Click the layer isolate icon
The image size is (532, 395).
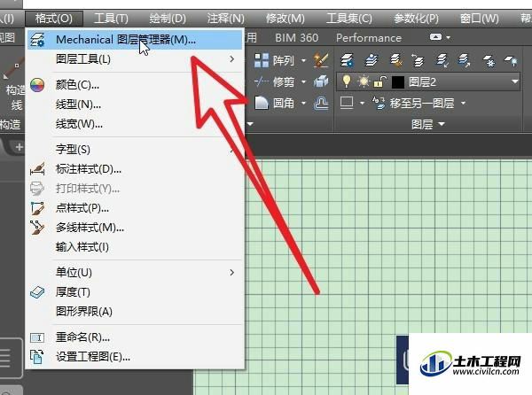tap(442, 60)
